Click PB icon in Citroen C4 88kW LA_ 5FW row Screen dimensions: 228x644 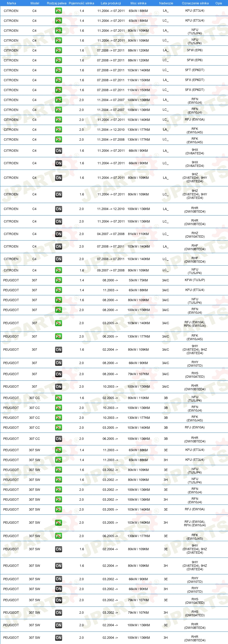[58, 50]
